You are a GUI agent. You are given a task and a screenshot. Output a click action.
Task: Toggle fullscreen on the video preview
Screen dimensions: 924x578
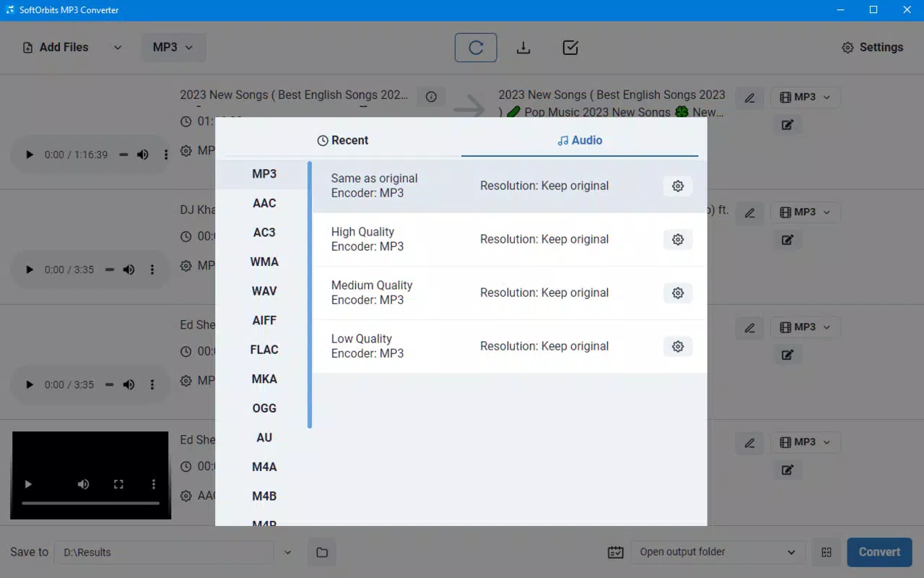pyautogui.click(x=119, y=484)
